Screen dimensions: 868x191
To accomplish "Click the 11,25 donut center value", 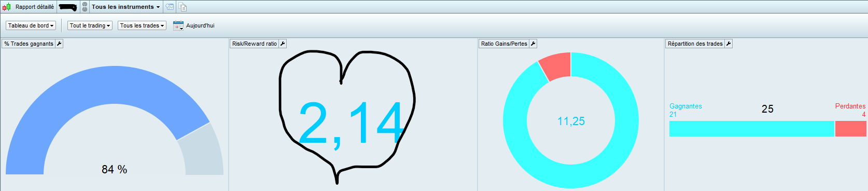I will click(571, 121).
